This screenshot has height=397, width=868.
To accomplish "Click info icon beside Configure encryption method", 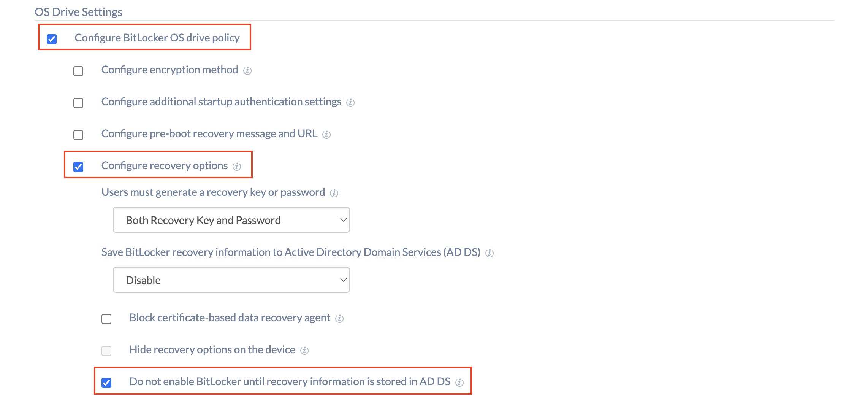I will 247,71.
